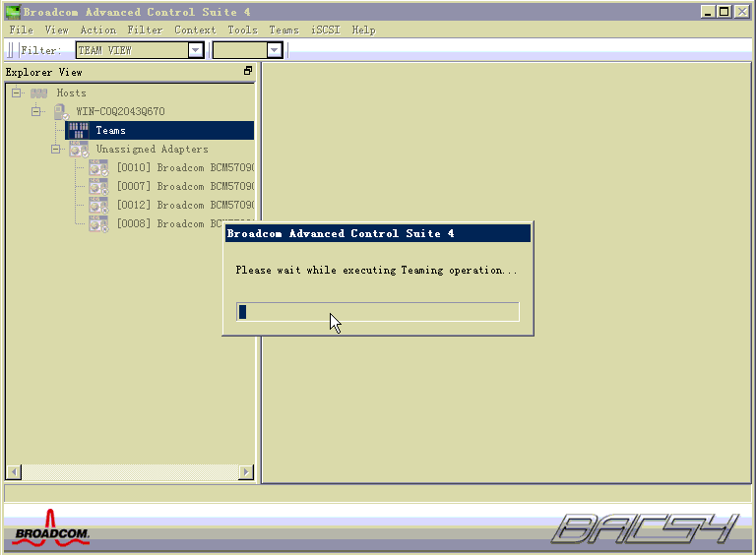This screenshot has width=756, height=555.
Task: Click the toolbar drag grip handle
Action: (10, 50)
